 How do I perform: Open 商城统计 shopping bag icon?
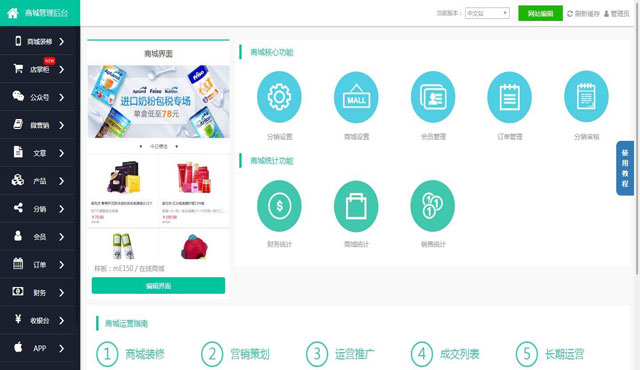click(x=356, y=206)
